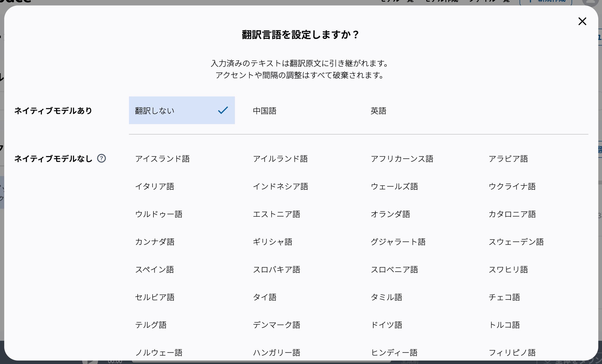Select ギリシャ語 language option
The height and width of the screenshot is (364, 602).
[x=272, y=242]
